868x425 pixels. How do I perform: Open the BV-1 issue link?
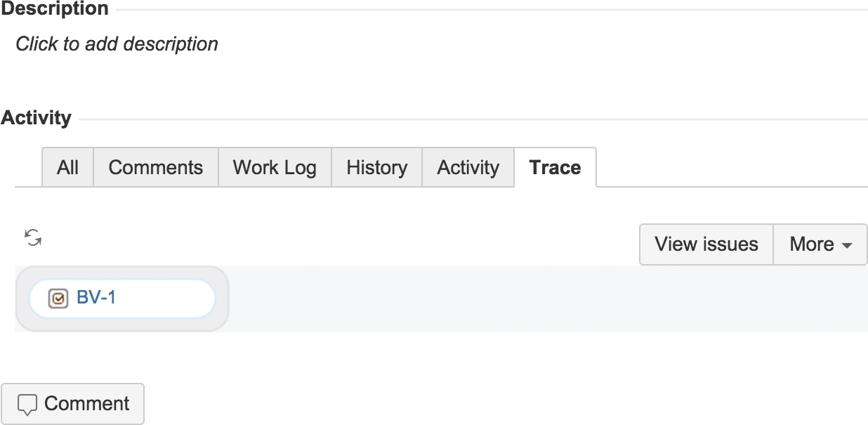[96, 298]
